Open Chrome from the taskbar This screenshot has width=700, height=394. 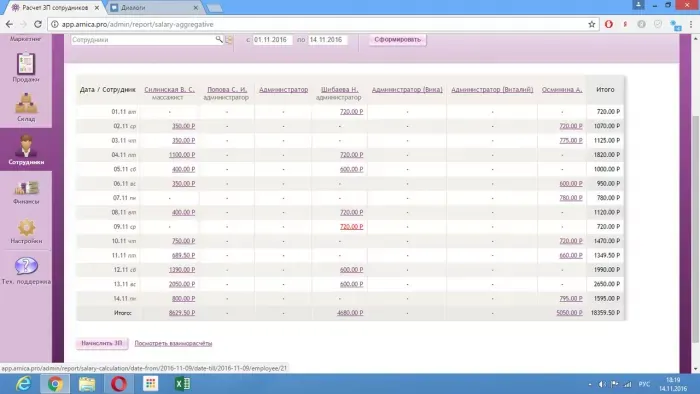(55, 384)
